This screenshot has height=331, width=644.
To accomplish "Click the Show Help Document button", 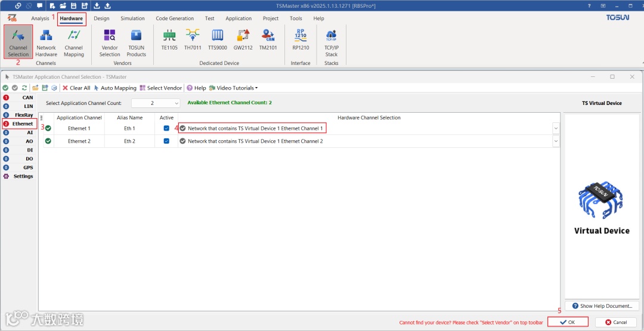I will pos(602,306).
